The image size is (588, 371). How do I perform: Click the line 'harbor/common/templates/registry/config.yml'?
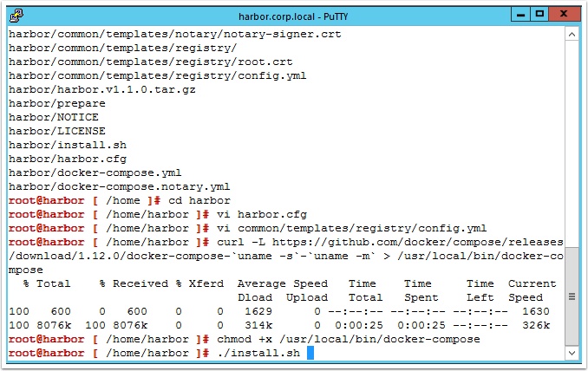158,75
